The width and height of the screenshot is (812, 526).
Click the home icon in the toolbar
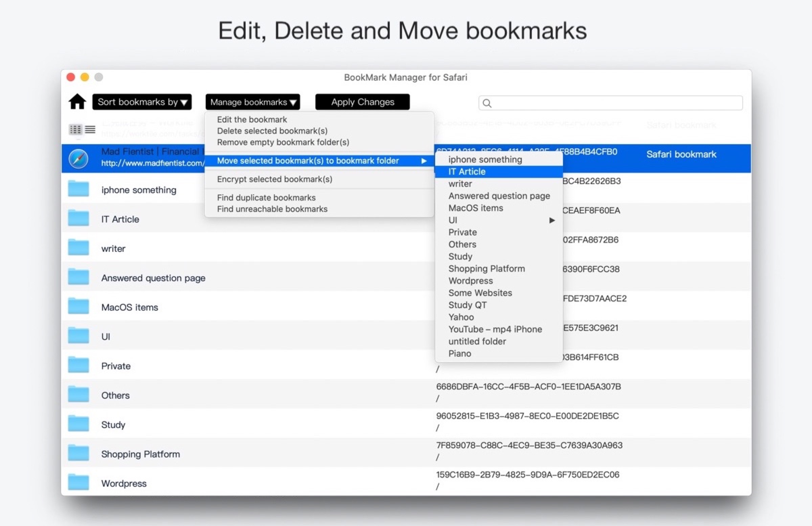78,102
